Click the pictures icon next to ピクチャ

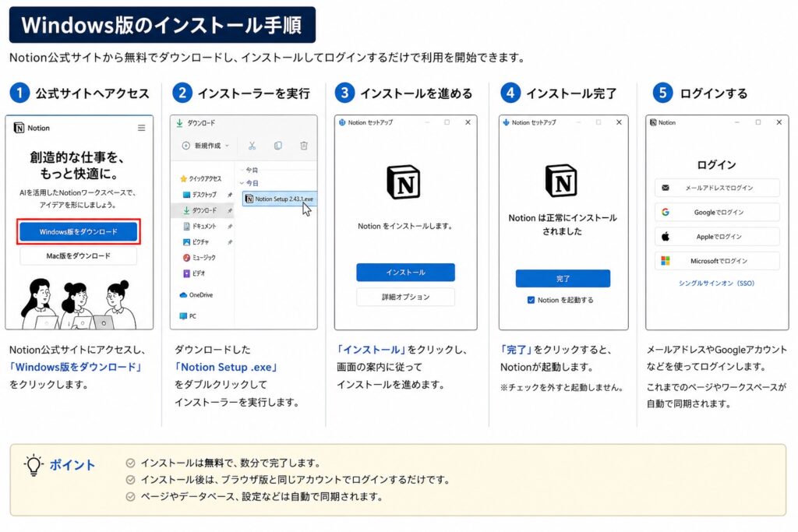pyautogui.click(x=186, y=241)
